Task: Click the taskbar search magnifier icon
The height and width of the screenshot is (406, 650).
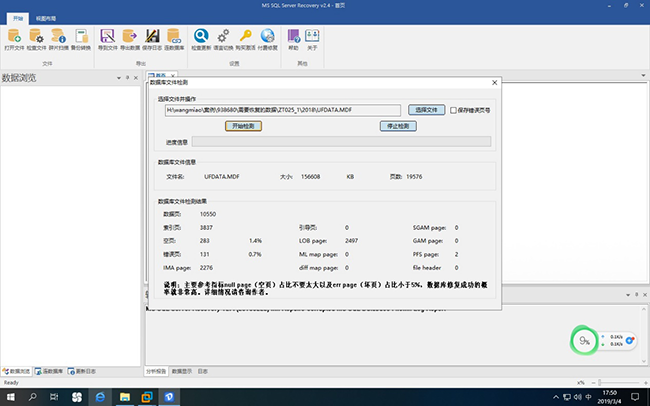Action: (32, 397)
